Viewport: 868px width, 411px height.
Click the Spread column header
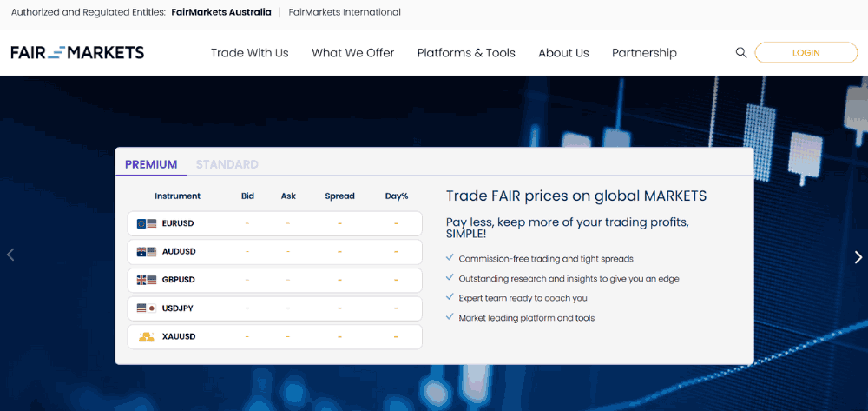tap(339, 196)
